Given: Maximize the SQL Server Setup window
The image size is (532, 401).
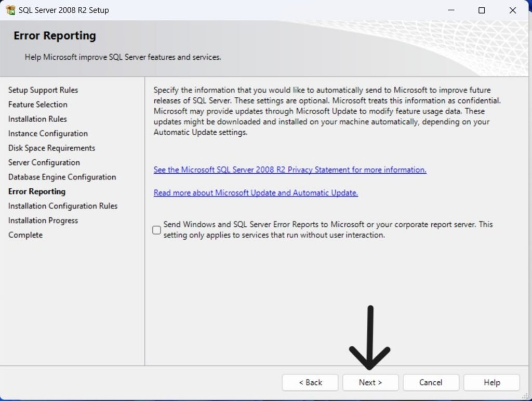Looking at the screenshot, I should pyautogui.click(x=482, y=10).
